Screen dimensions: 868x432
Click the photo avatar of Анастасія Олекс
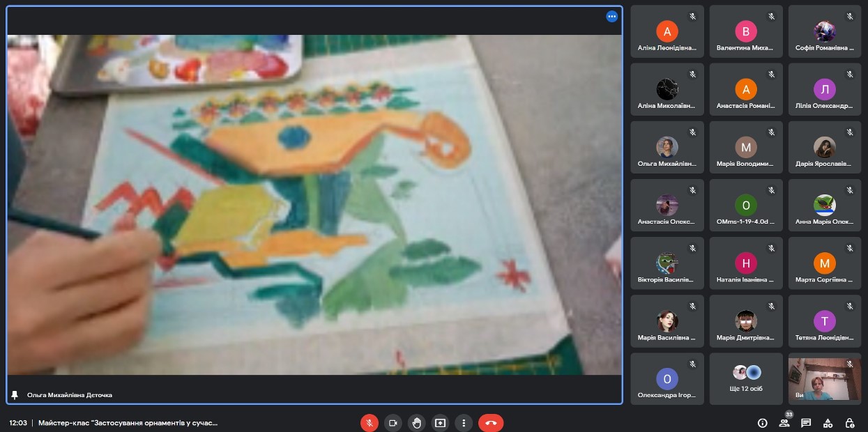(667, 205)
